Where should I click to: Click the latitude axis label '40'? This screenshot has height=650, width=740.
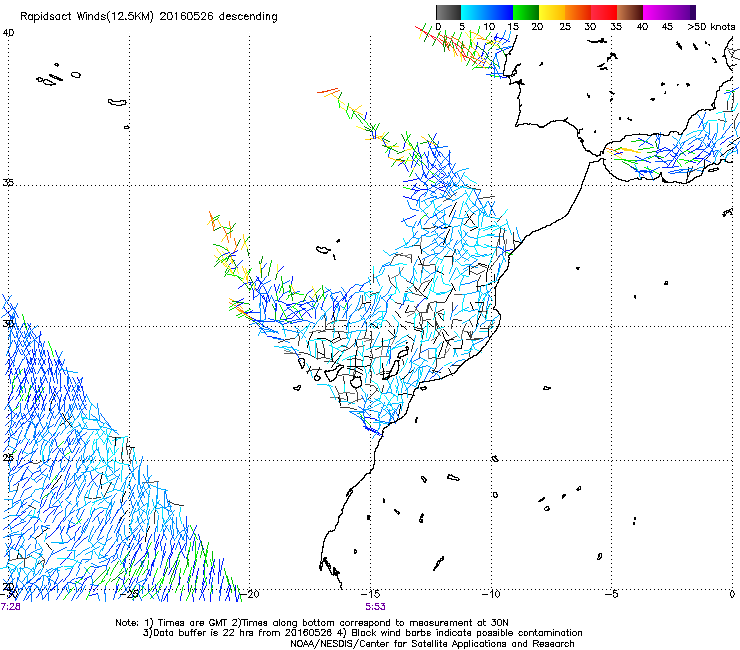(x=8, y=33)
